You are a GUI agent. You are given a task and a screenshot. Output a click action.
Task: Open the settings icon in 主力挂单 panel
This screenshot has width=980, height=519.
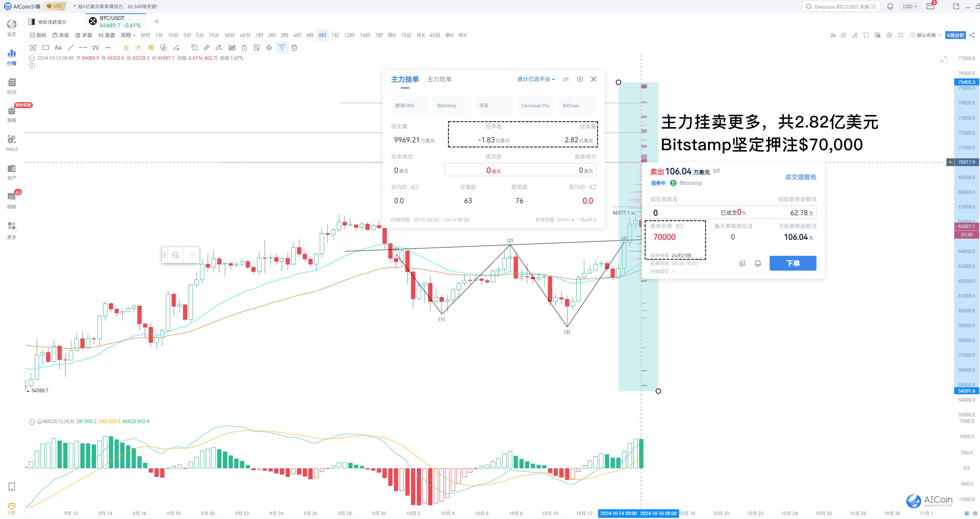[x=580, y=79]
